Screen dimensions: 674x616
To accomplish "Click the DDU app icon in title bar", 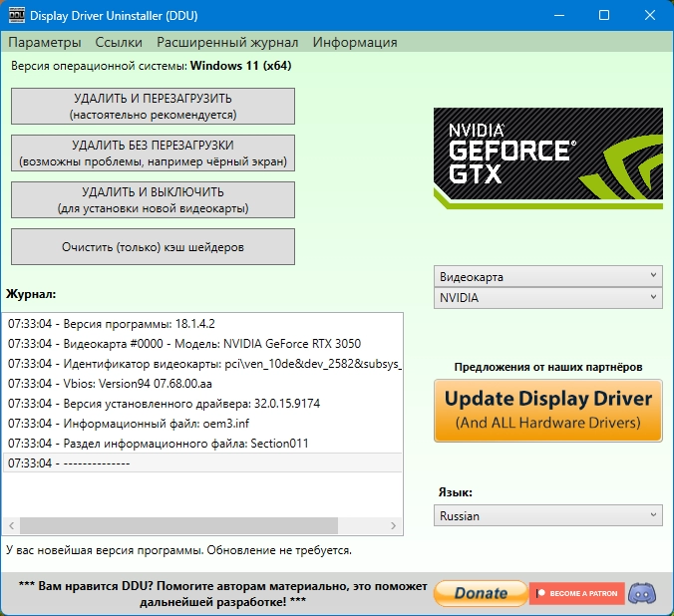I will (17, 16).
